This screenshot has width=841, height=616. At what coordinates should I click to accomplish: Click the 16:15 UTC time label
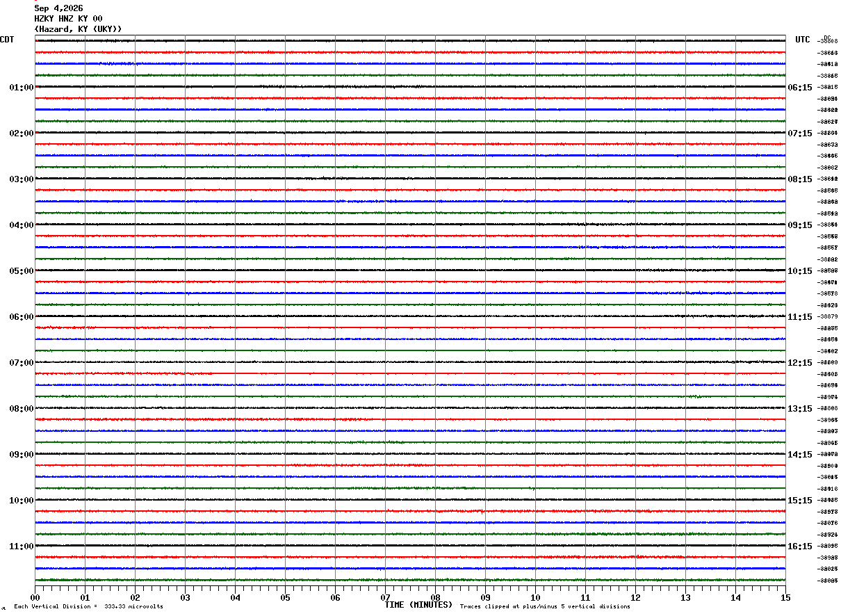[x=800, y=546]
